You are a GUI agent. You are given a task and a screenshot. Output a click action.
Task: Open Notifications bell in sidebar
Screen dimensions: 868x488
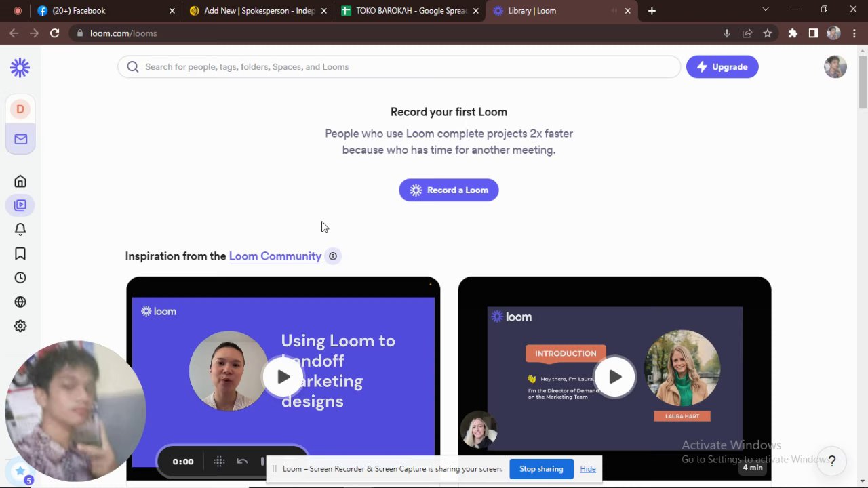tap(20, 229)
